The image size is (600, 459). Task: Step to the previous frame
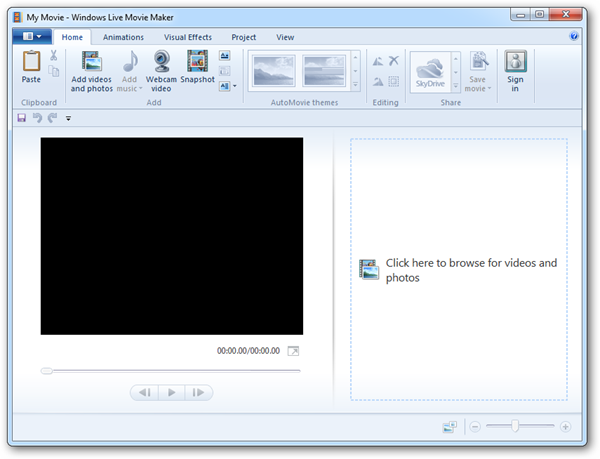click(x=145, y=393)
